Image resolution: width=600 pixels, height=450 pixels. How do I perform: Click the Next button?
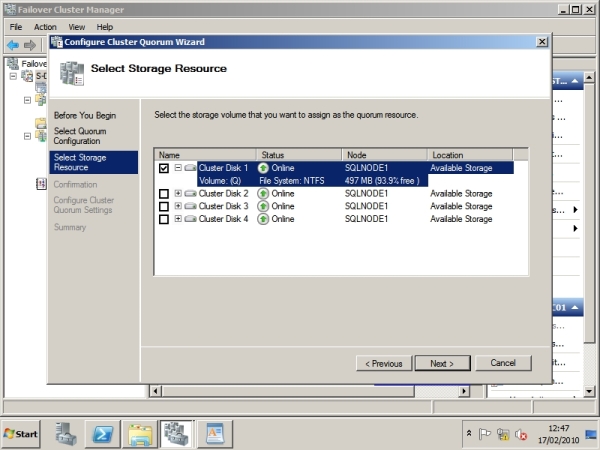coord(442,363)
